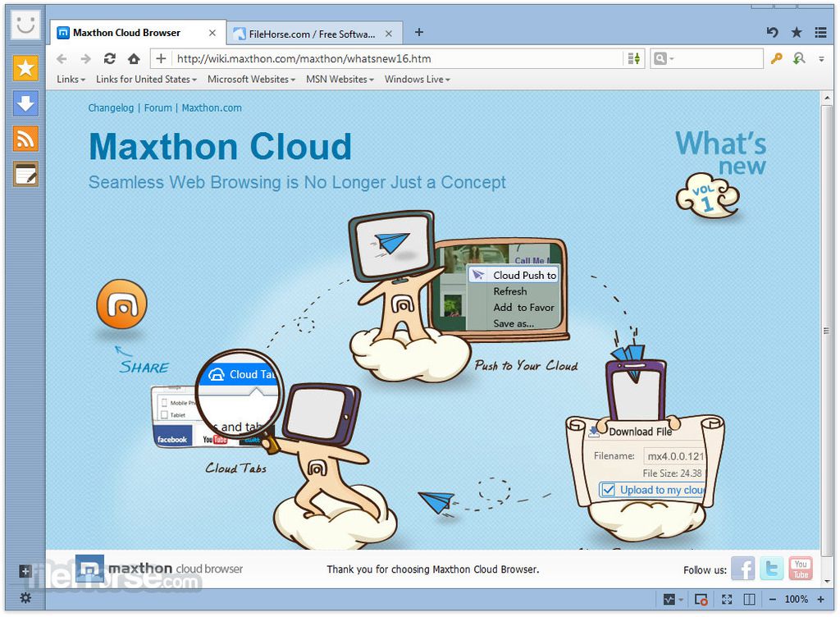
Task: Open the Changelog link
Action: pos(111,107)
